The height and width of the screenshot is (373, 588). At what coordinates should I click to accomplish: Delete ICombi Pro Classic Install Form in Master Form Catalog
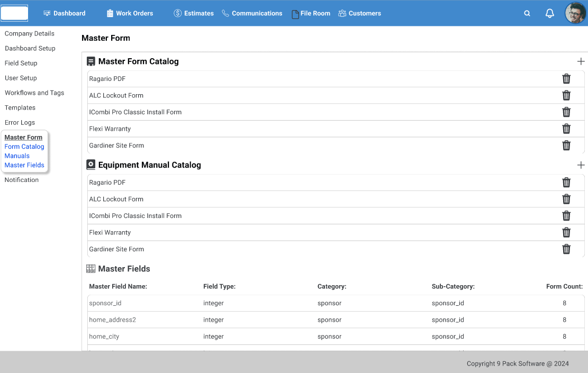[x=566, y=112]
